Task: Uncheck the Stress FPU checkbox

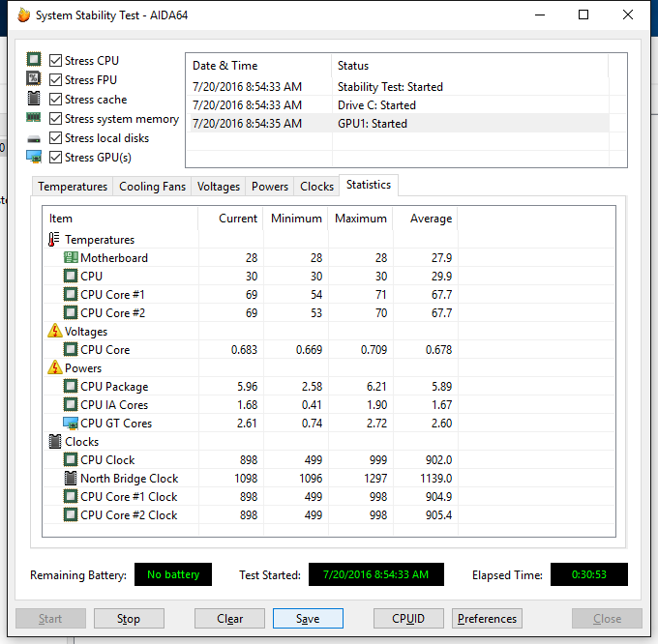Action: 55,79
